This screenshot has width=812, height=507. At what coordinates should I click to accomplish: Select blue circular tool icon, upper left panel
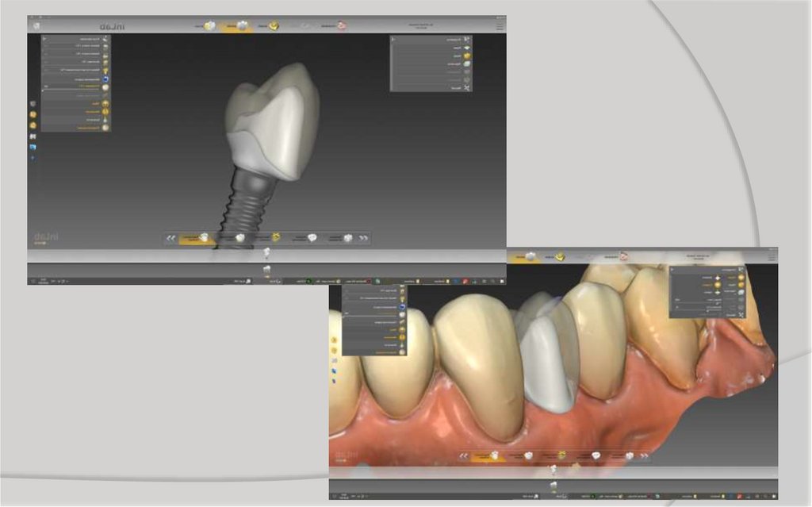(105, 79)
